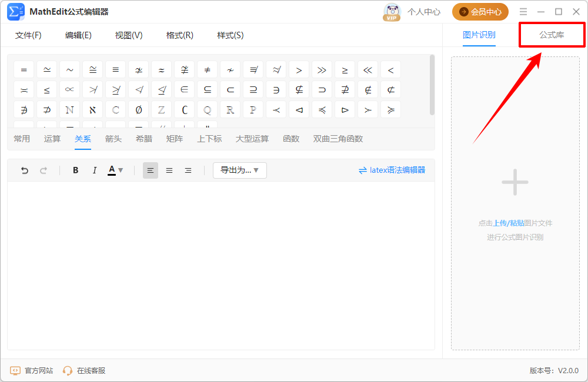Open the 文件(F) menu

click(28, 35)
